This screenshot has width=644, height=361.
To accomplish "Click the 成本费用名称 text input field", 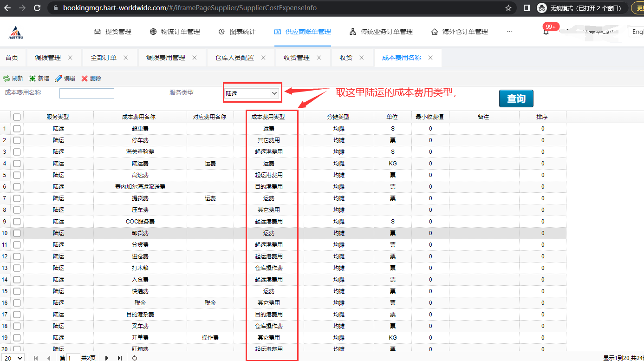I will pos(87,93).
